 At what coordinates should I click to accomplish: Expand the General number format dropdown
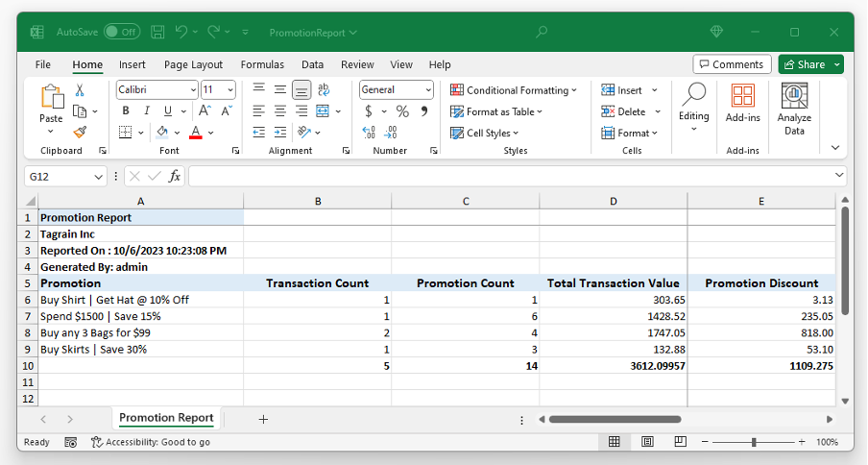pos(427,89)
